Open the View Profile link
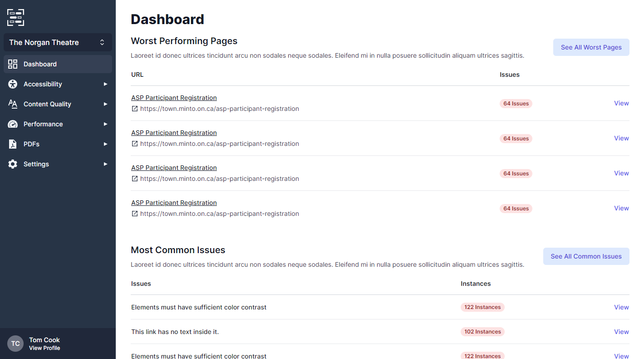This screenshot has height=359, width=644. [44, 348]
